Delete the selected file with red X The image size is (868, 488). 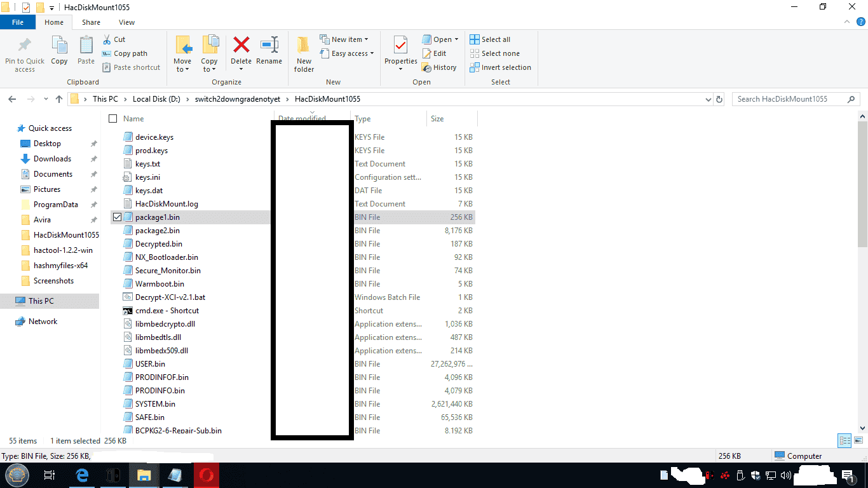[x=241, y=50]
